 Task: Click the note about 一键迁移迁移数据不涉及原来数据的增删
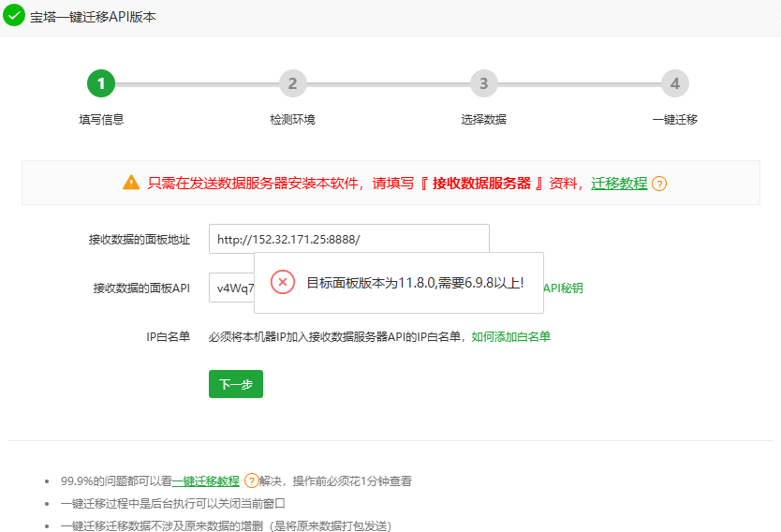[226, 526]
